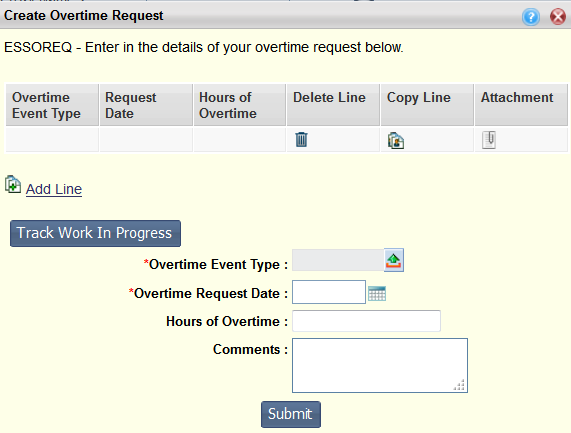Image resolution: width=571 pixels, height=433 pixels.
Task: Click the Overtime Request Date input box
Action: coord(329,292)
